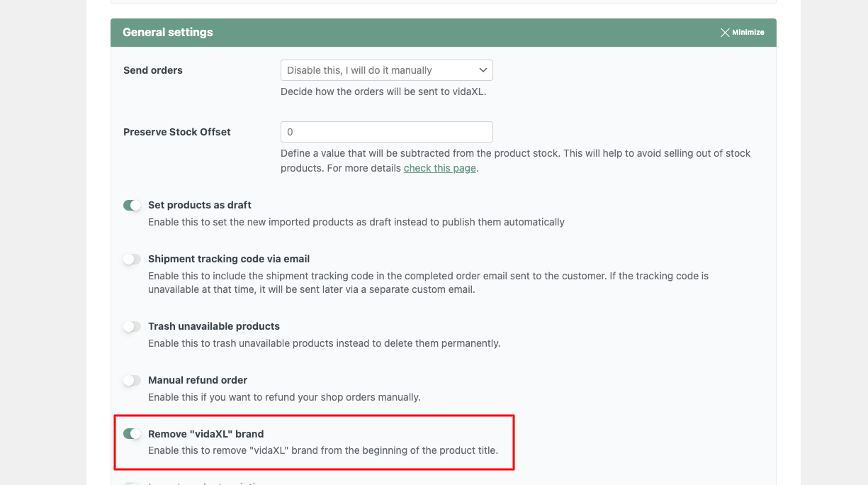
Task: Click the 'Trash unavailable products' label
Action: click(x=214, y=326)
